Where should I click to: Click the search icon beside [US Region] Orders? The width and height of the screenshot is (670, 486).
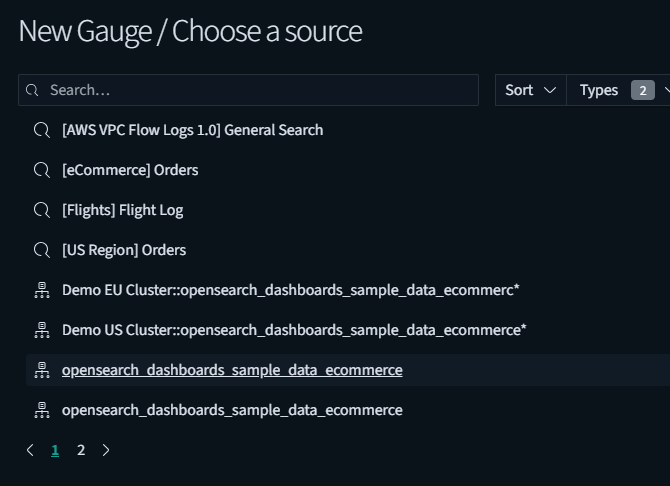42,250
